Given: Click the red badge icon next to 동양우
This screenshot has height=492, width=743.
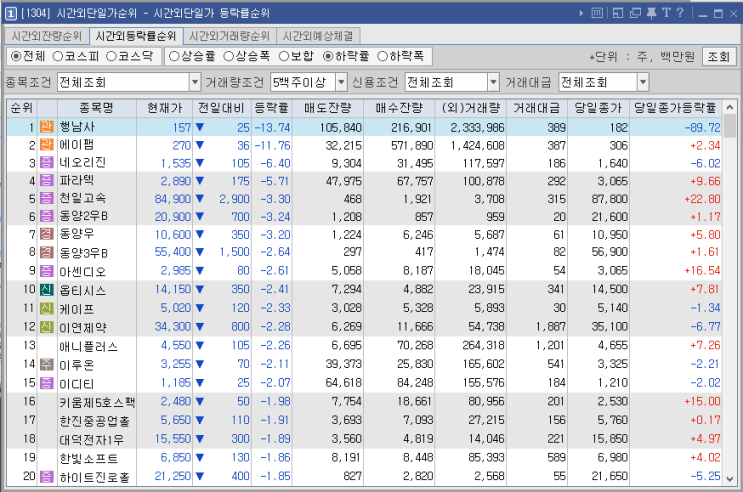Looking at the screenshot, I should pyautogui.click(x=46, y=234).
